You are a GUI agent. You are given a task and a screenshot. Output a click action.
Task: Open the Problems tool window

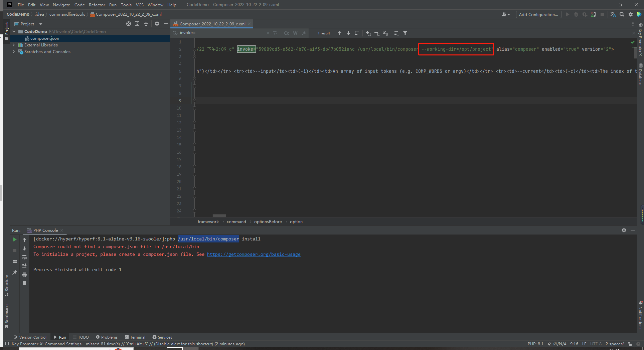107,337
